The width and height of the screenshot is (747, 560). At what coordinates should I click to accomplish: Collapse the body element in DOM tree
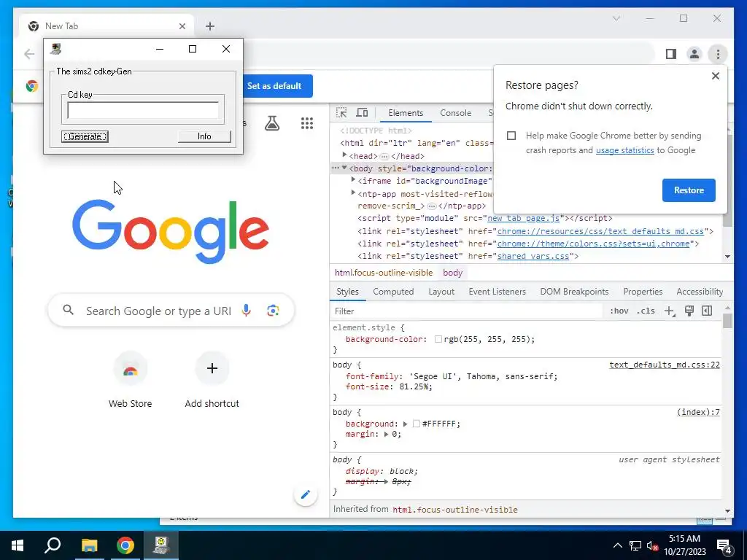click(x=344, y=168)
